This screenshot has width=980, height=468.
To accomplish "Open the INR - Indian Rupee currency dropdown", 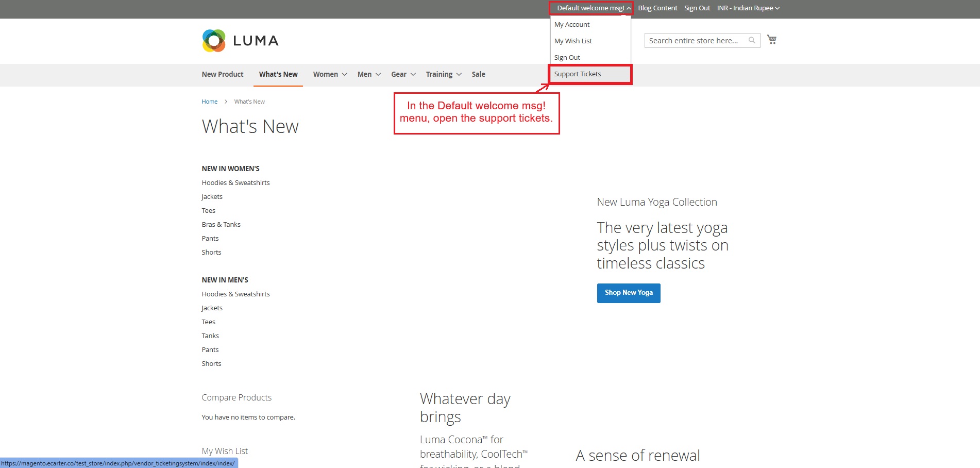I will click(x=748, y=8).
